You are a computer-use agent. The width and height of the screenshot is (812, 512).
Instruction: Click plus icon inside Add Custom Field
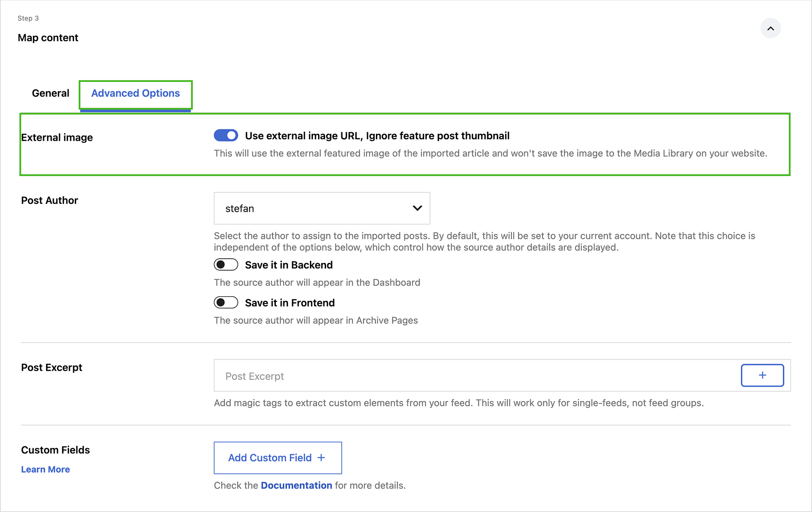[321, 457]
